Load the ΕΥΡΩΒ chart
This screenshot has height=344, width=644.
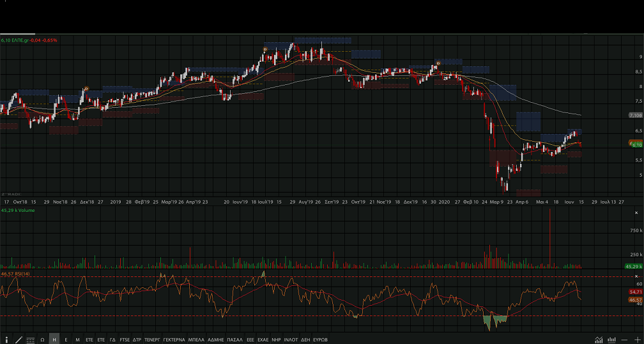click(x=320, y=340)
